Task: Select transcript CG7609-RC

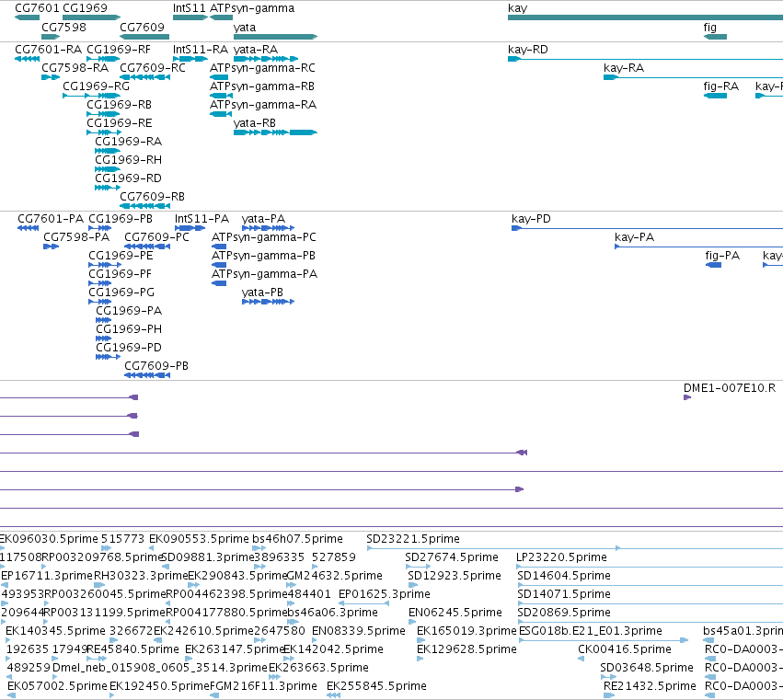Action: (153, 68)
